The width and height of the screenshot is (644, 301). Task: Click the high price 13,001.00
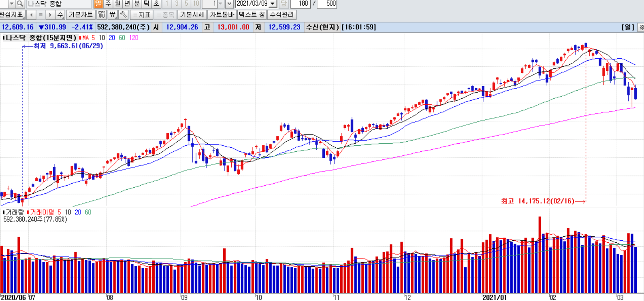point(233,27)
